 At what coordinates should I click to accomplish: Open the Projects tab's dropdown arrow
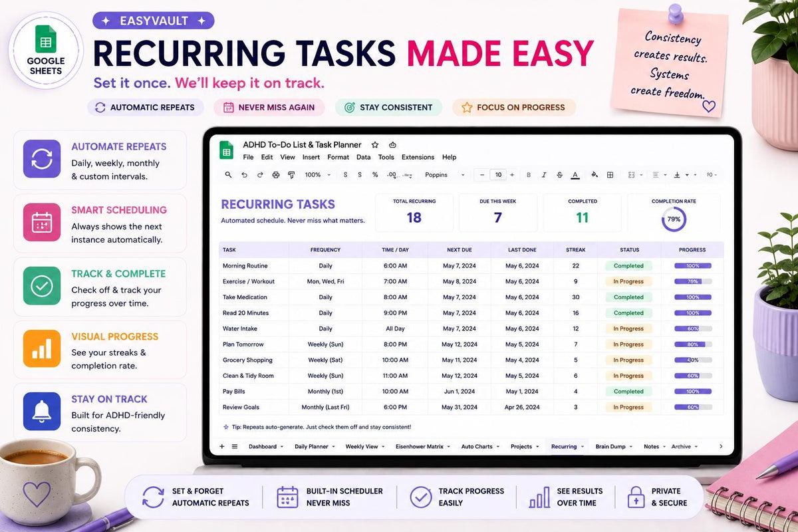coord(538,447)
